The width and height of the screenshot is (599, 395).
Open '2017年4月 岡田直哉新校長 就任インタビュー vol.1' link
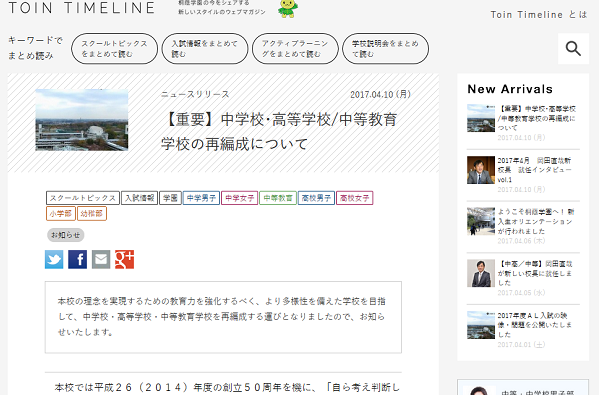(534, 170)
